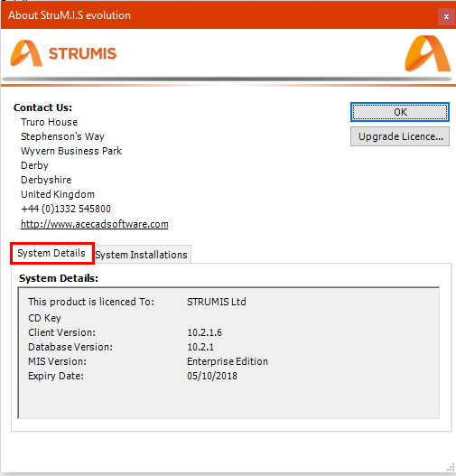Click the Database Version value 10.2.1
The width and height of the screenshot is (456, 476).
200,347
